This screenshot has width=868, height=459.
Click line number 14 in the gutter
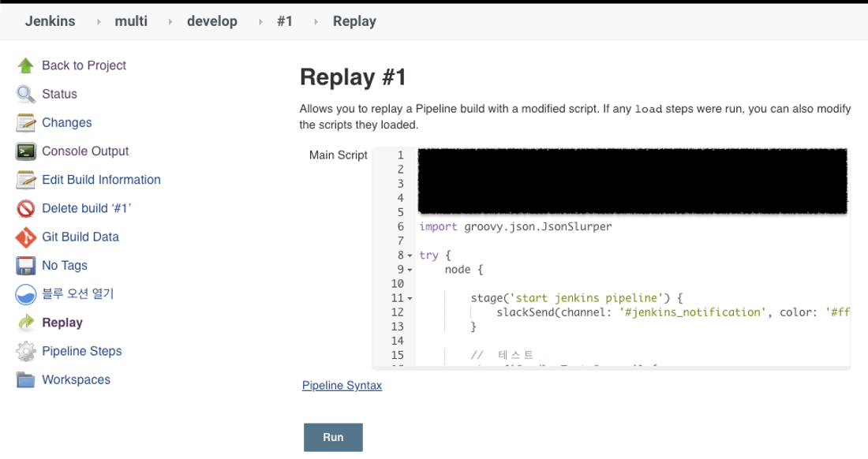pos(398,341)
